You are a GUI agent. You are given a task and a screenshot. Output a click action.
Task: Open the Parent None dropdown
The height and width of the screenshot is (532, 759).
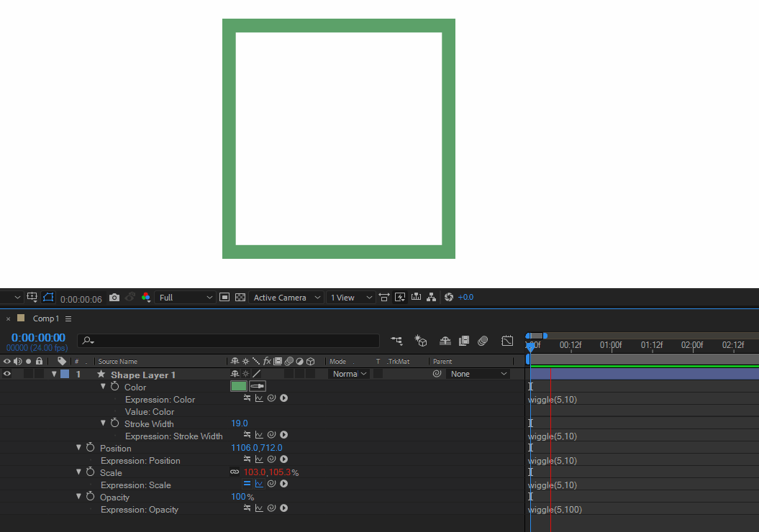(x=478, y=374)
